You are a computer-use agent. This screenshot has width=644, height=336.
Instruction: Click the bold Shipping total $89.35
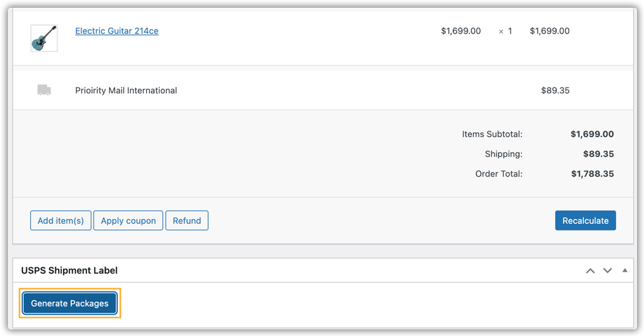click(598, 154)
